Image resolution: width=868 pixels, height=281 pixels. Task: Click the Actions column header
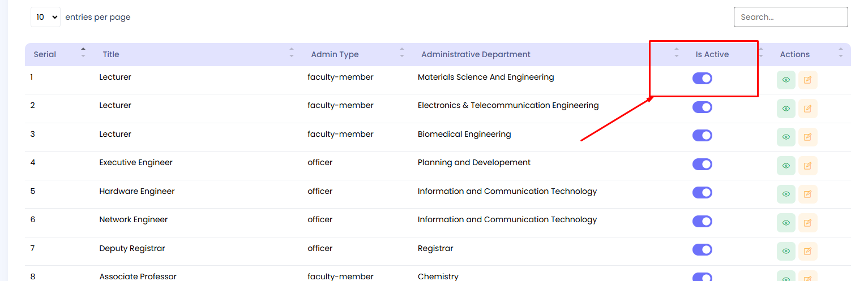coord(794,54)
